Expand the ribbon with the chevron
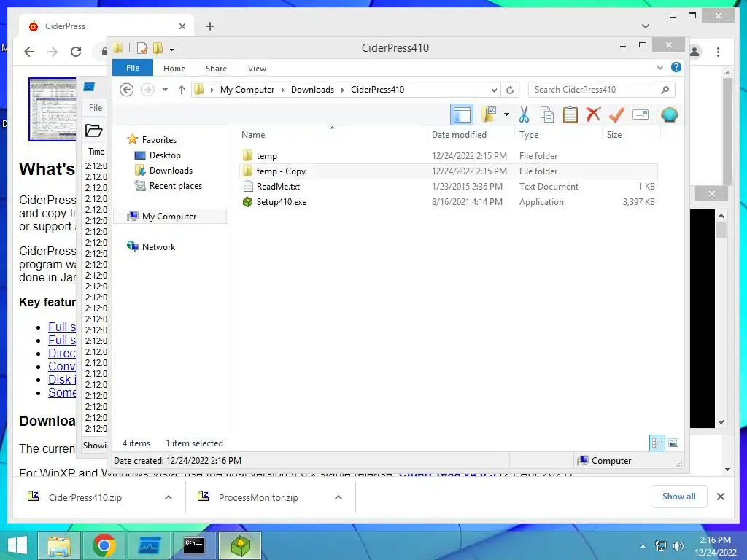The image size is (747, 560). pos(659,67)
